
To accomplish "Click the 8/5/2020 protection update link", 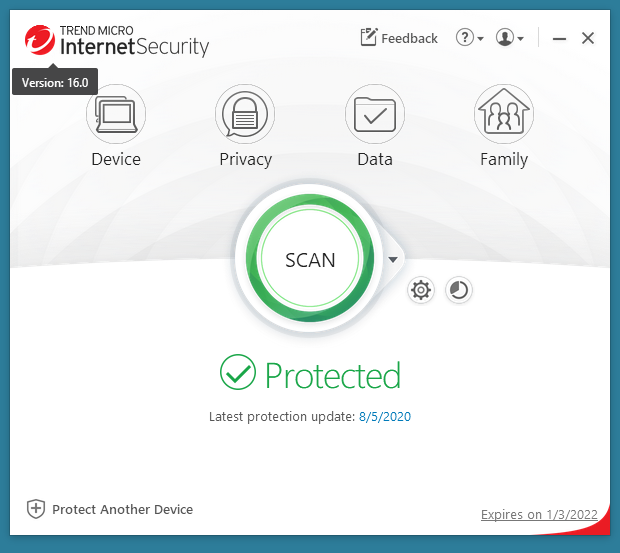I will click(x=384, y=416).
